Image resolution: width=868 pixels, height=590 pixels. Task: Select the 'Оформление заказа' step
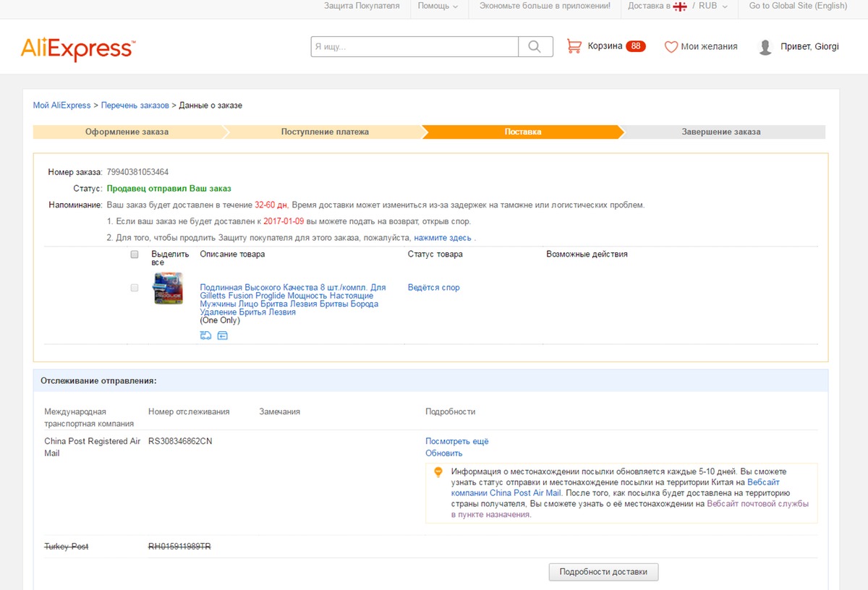(127, 132)
